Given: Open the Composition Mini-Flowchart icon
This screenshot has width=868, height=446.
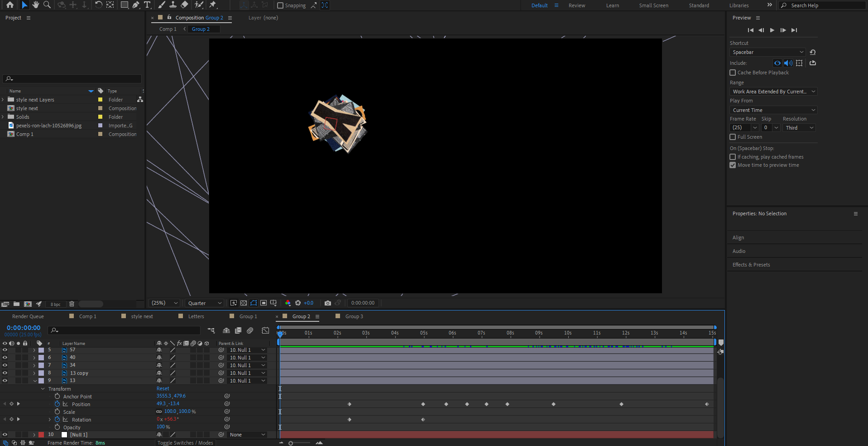Looking at the screenshot, I should (x=211, y=330).
